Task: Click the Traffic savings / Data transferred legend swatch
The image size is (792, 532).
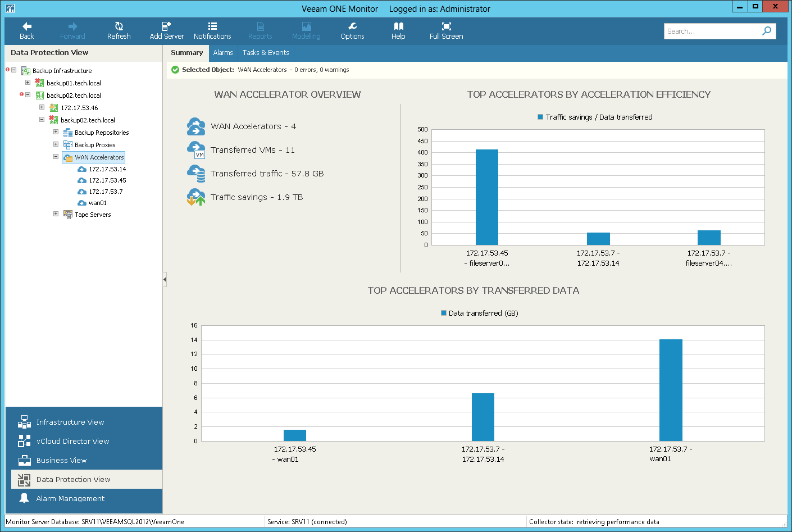Action: click(x=540, y=117)
